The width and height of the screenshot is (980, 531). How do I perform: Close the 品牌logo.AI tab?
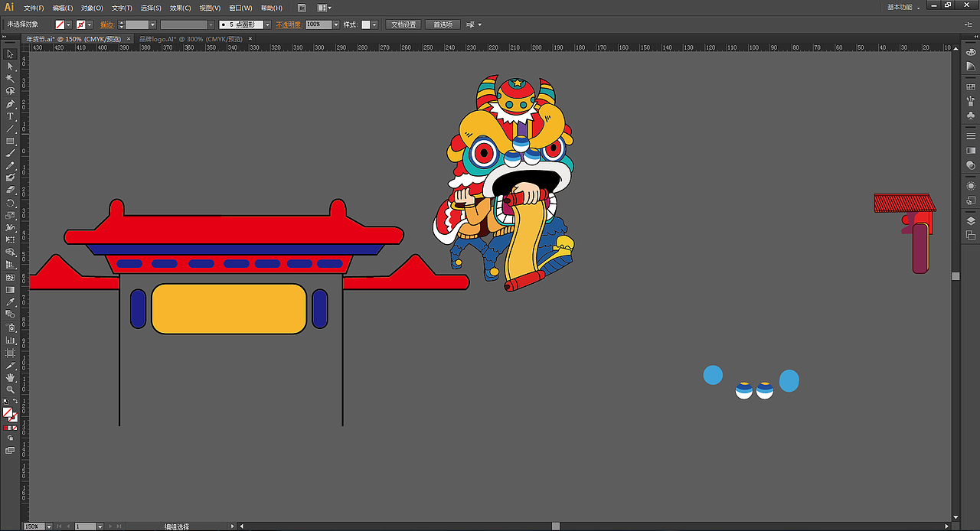click(x=250, y=38)
